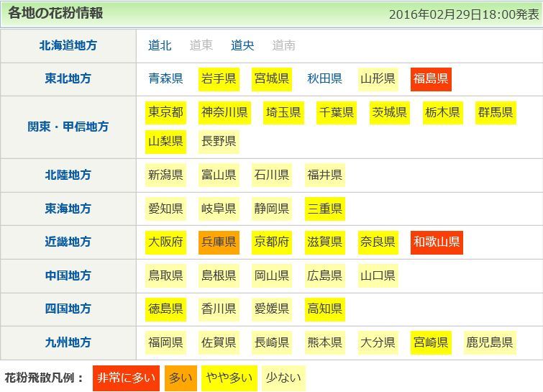This screenshot has height=392, width=543.
Task: Open the 高知県 pollen page
Action: (325, 309)
